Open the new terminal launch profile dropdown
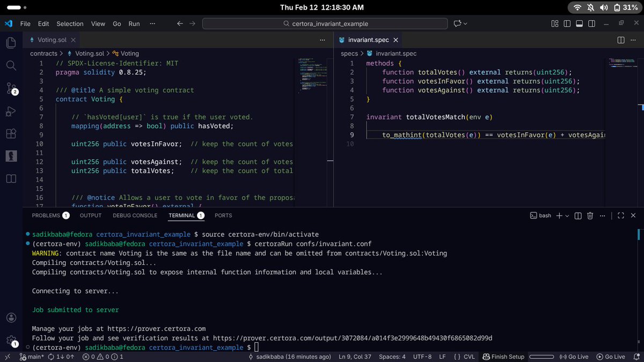The image size is (644, 362). coord(567,216)
